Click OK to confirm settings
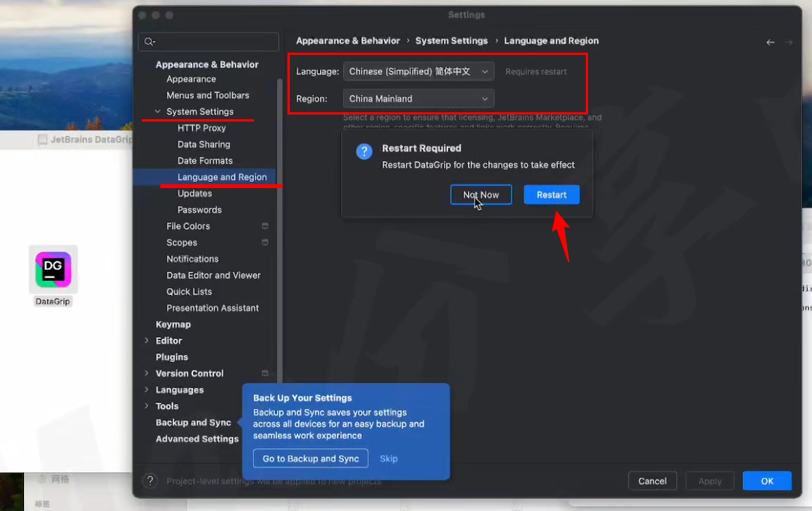The image size is (812, 511). click(x=767, y=481)
